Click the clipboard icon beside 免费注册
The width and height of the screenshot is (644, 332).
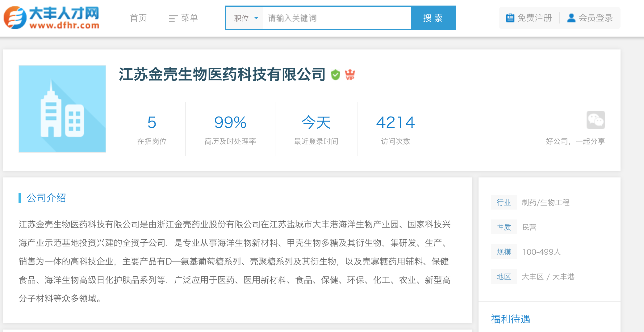click(x=510, y=18)
